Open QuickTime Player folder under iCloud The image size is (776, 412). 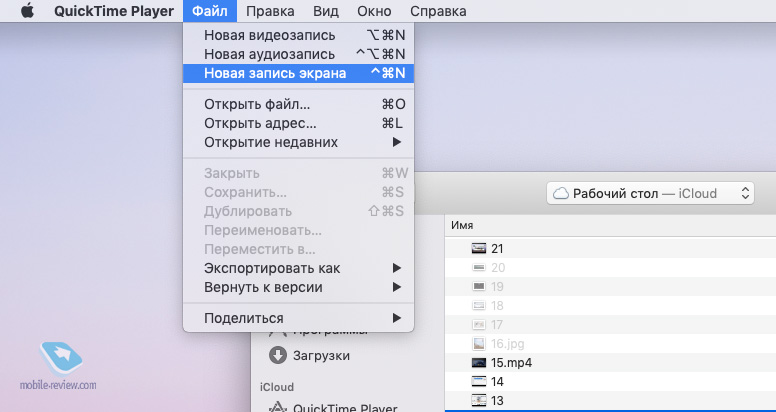[345, 409]
